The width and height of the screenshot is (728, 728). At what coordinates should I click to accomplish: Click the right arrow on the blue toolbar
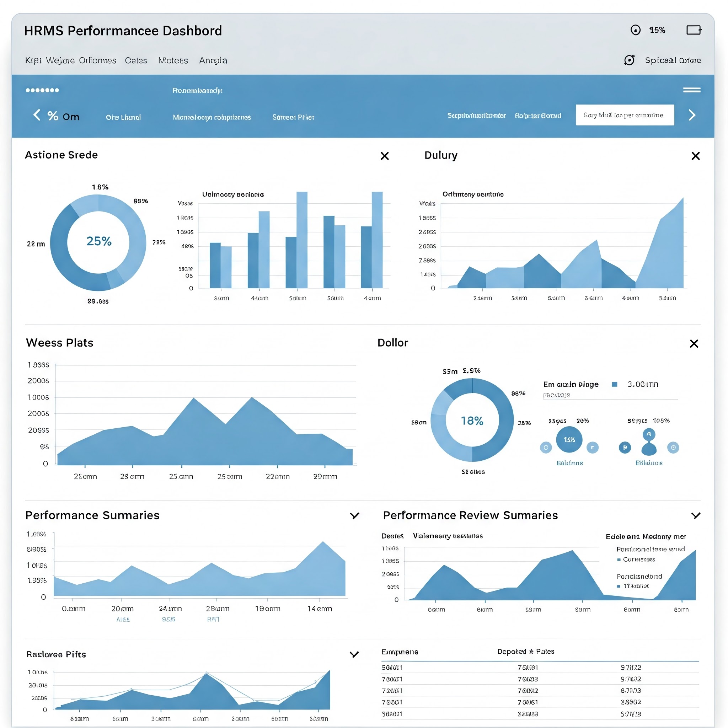[692, 115]
